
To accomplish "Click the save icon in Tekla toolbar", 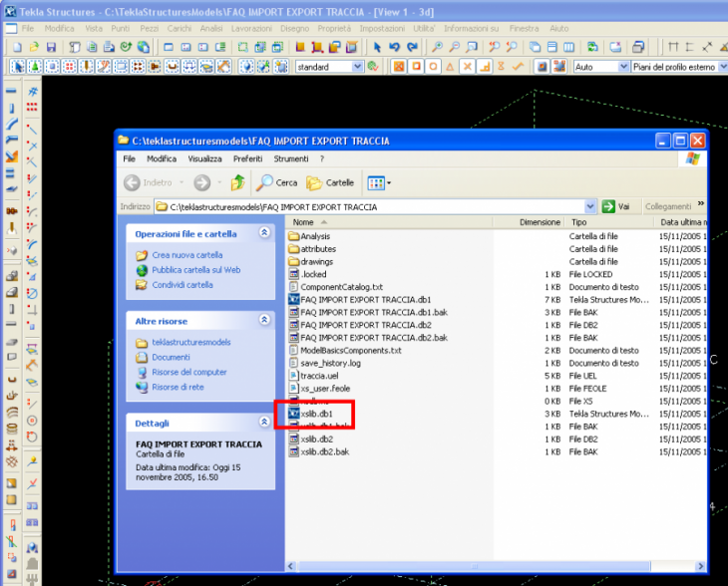I will point(51,47).
